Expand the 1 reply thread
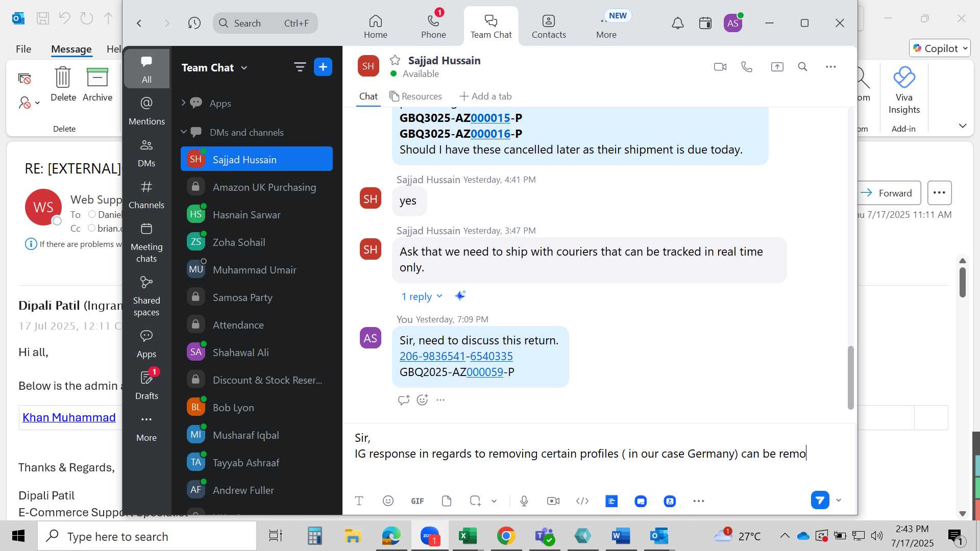Viewport: 980px width, 551px height. coord(422,296)
